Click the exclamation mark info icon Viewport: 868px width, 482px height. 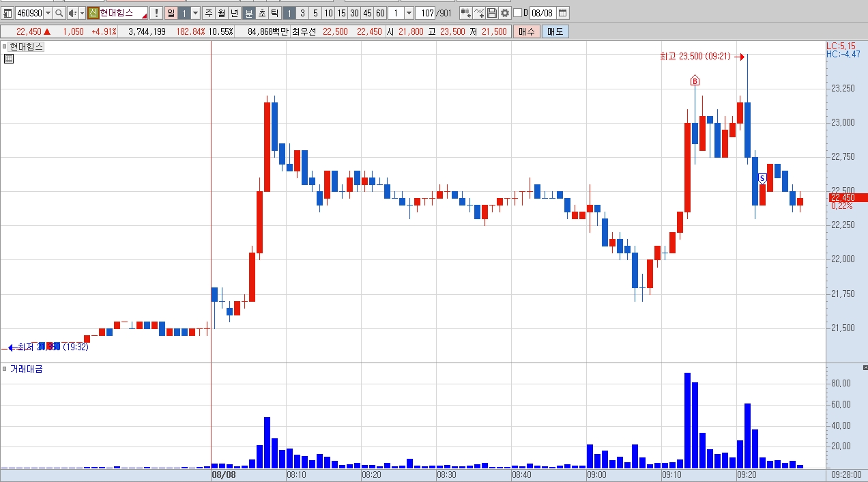coord(156,13)
